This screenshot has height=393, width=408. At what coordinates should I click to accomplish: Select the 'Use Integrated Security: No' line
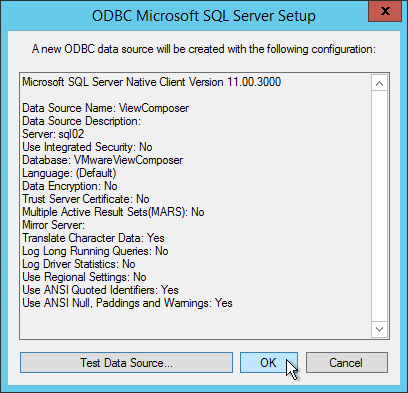coord(87,147)
